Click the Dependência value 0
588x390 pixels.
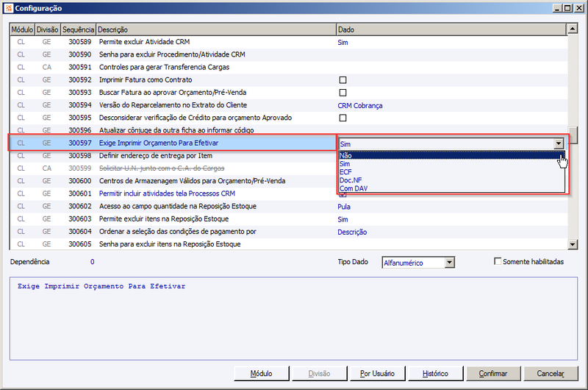pyautogui.click(x=93, y=262)
